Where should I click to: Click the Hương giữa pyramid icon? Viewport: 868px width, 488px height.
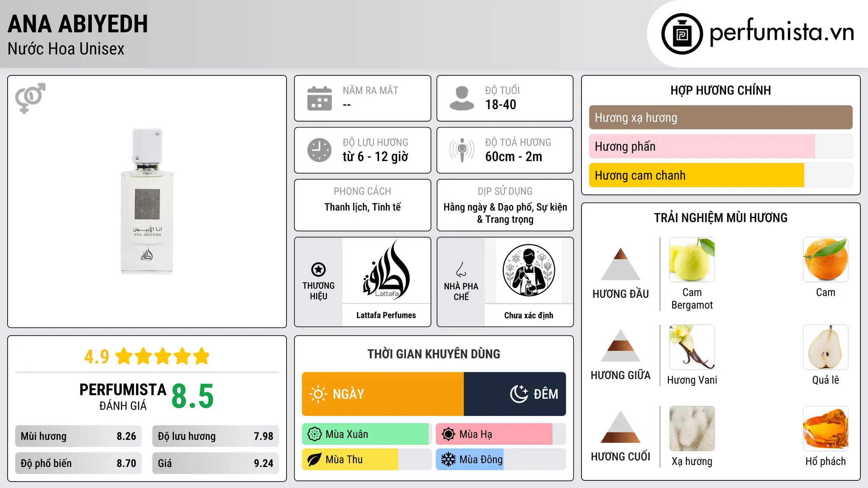point(620,345)
